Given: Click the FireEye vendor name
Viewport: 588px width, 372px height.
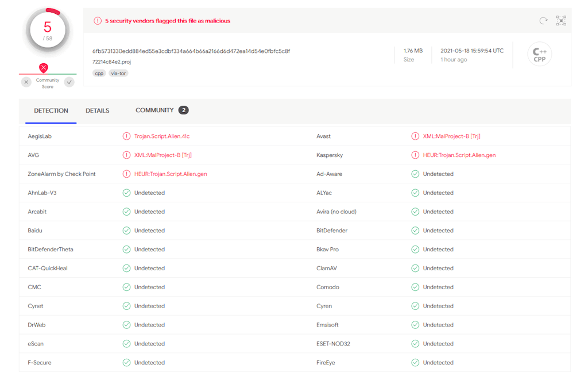Looking at the screenshot, I should [x=326, y=363].
